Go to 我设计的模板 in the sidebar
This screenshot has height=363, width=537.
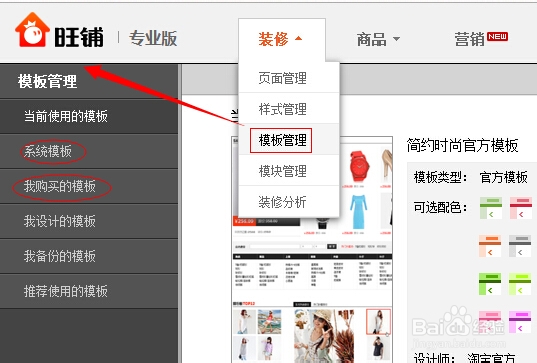click(89, 221)
